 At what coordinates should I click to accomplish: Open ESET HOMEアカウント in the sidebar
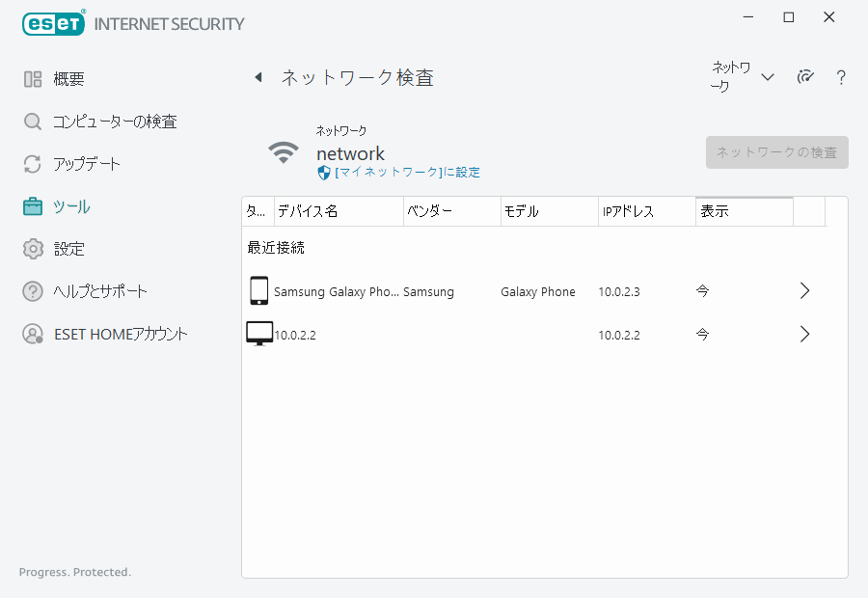(121, 334)
